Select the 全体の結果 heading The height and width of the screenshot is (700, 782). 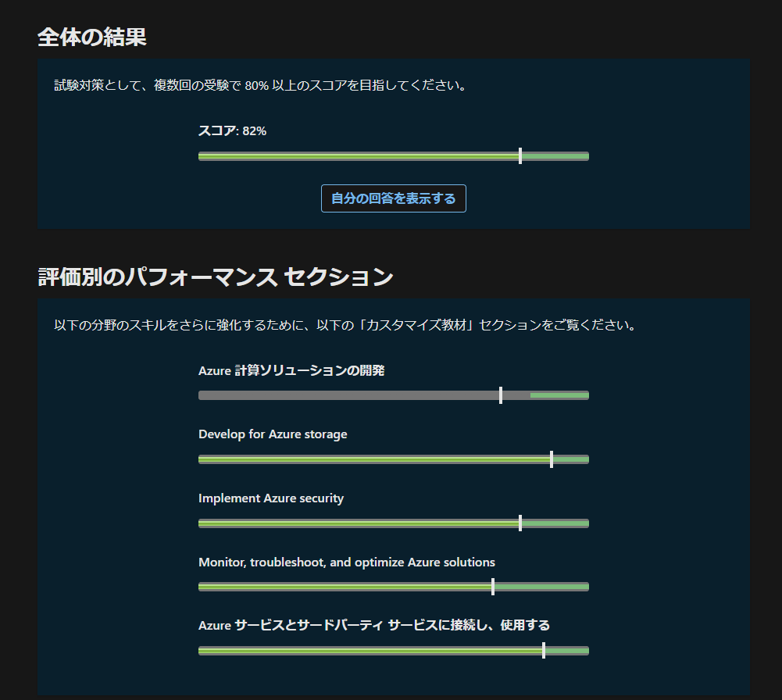(91, 37)
